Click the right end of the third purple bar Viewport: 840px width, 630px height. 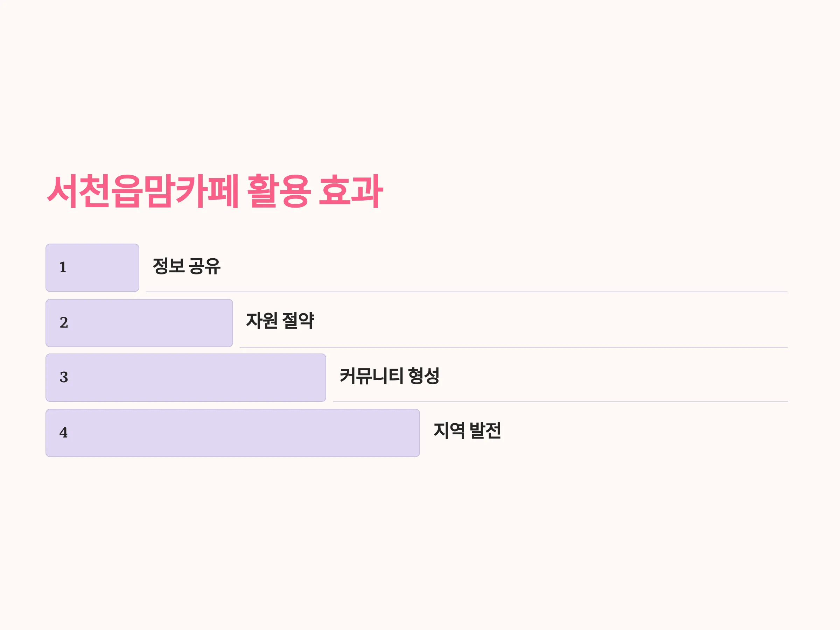point(322,378)
